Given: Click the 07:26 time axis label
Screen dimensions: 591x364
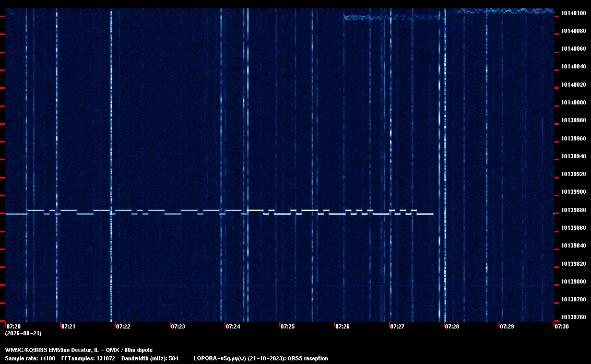Looking at the screenshot, I should [x=342, y=326].
